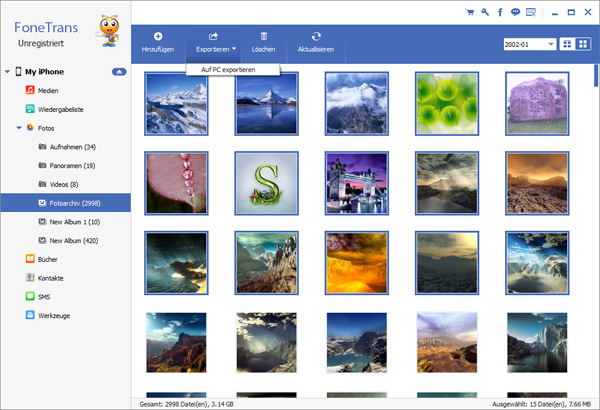
Task: Open the menu icon beside chat bubble
Action: point(531,12)
